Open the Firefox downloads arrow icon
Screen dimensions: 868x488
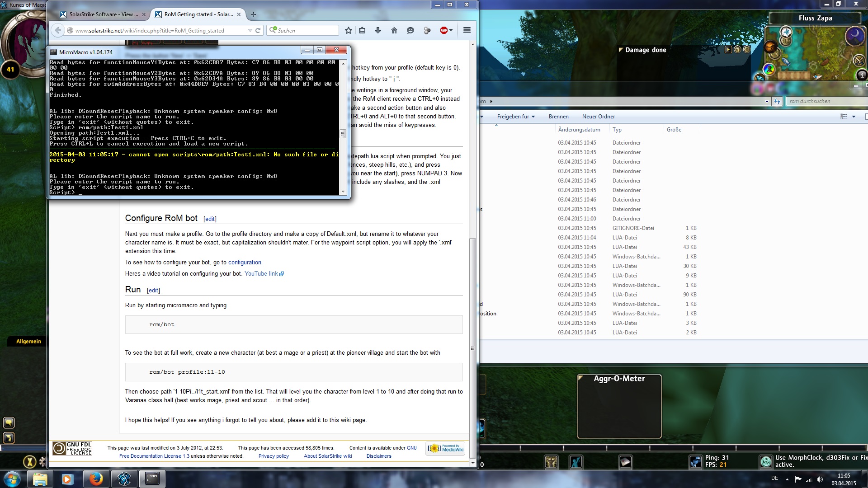pyautogui.click(x=378, y=30)
